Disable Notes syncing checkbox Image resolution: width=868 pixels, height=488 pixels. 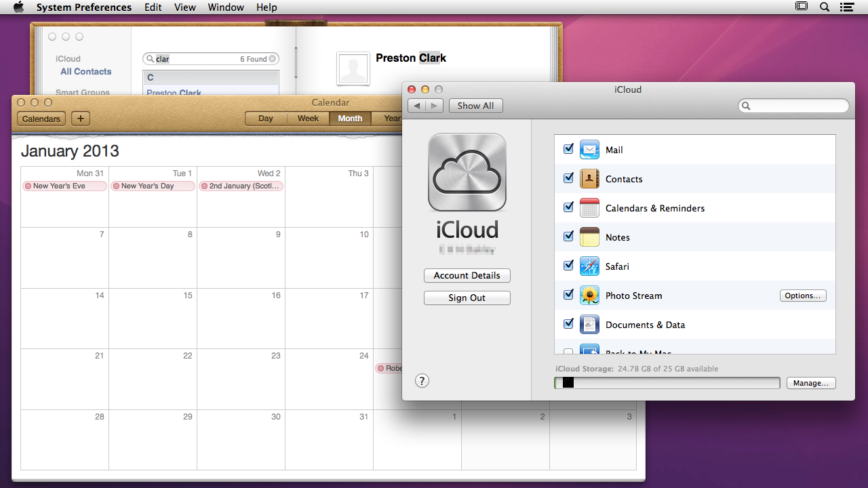(x=568, y=237)
